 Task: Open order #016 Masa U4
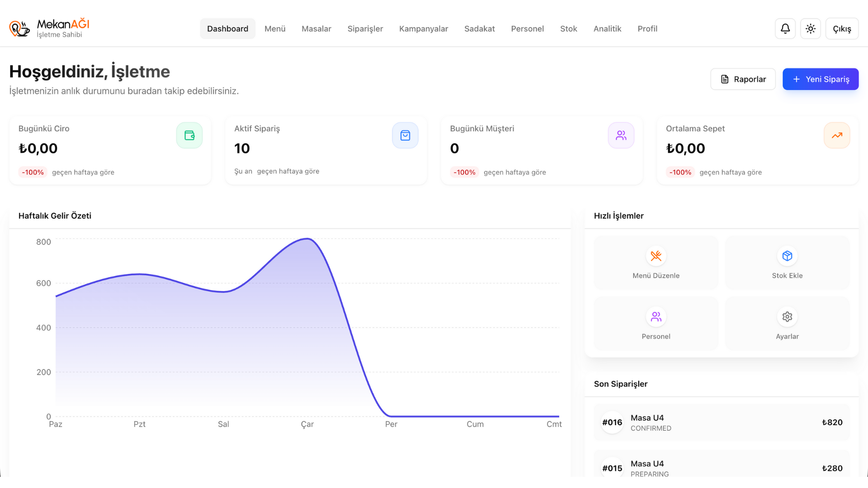(722, 422)
